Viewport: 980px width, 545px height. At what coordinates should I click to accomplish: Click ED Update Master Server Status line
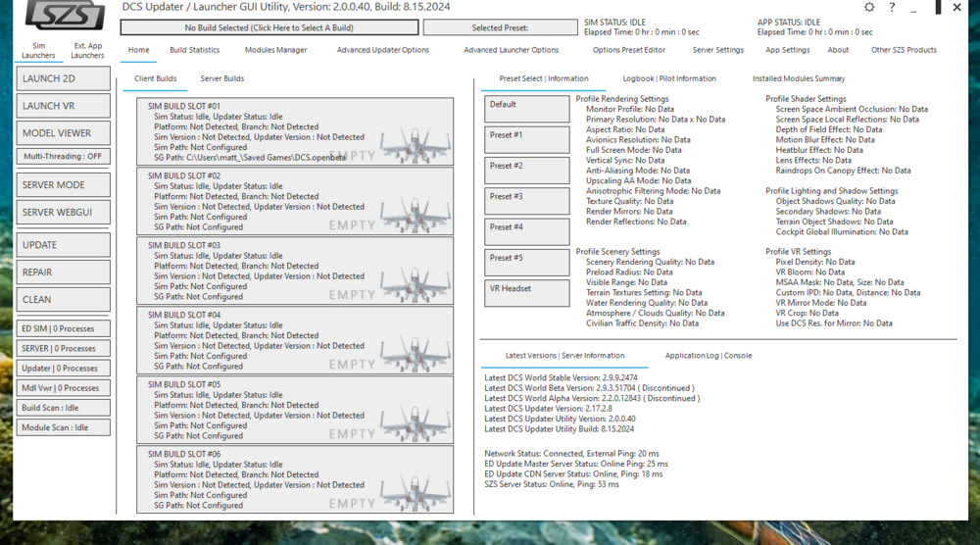575,464
